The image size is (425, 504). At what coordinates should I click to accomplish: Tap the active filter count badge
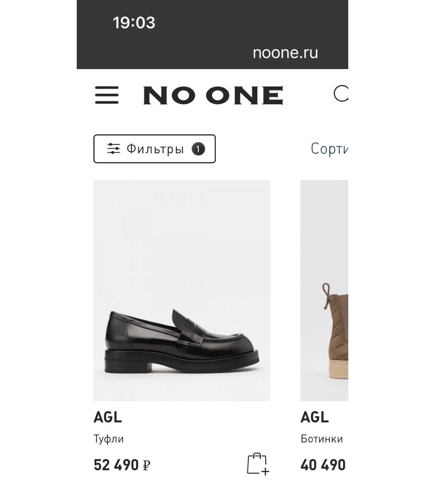[198, 149]
